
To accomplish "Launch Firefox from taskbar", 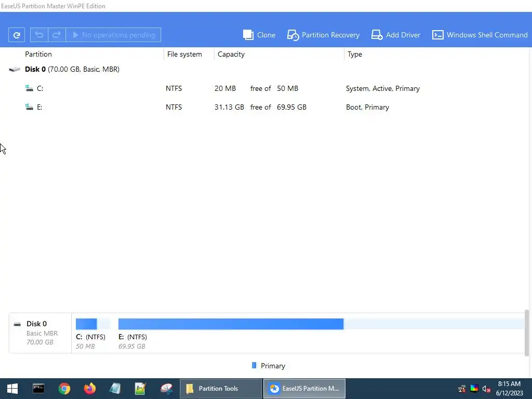I will tap(89, 389).
